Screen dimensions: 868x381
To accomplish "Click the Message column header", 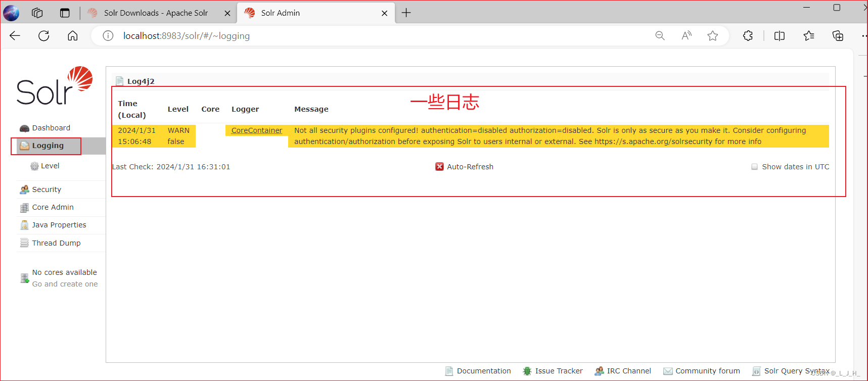I will pos(311,109).
